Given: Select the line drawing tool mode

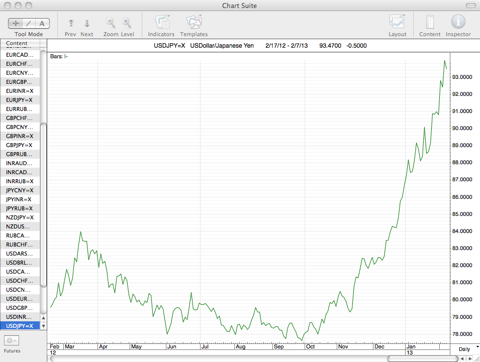Looking at the screenshot, I should pos(29,23).
